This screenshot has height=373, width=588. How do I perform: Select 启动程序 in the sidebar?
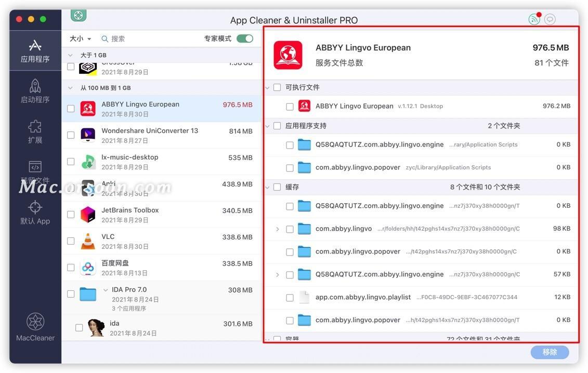pos(35,91)
